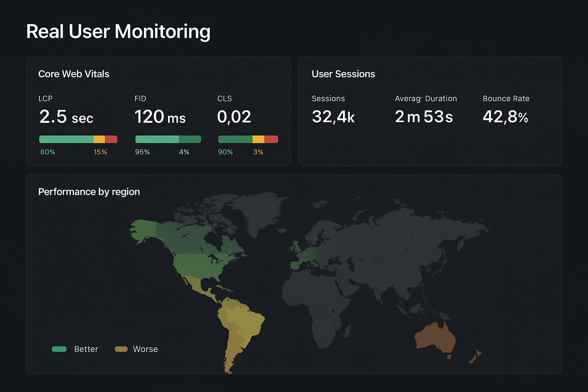Select New Zealand on the region map
The height and width of the screenshot is (392, 588).
(476, 356)
